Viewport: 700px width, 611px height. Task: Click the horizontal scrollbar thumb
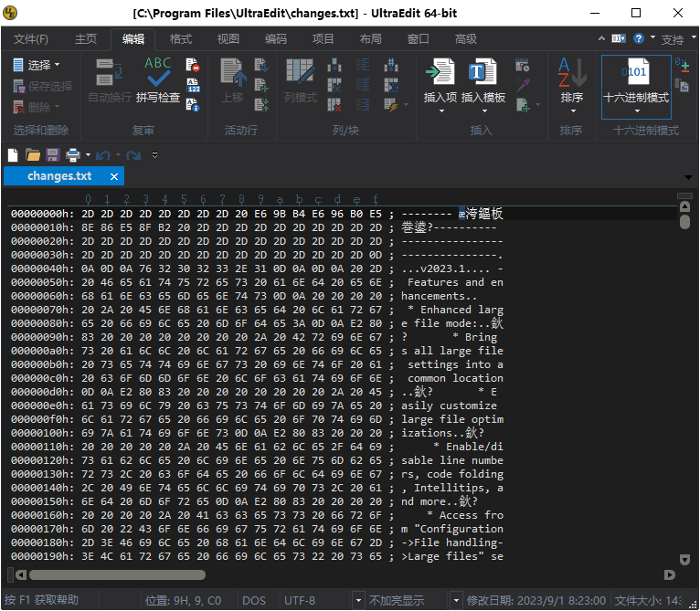117,574
